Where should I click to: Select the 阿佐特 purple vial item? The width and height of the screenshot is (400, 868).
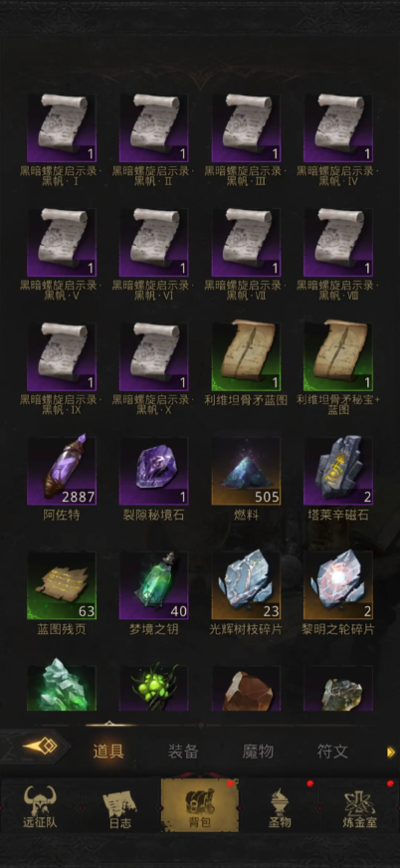[x=62, y=471]
